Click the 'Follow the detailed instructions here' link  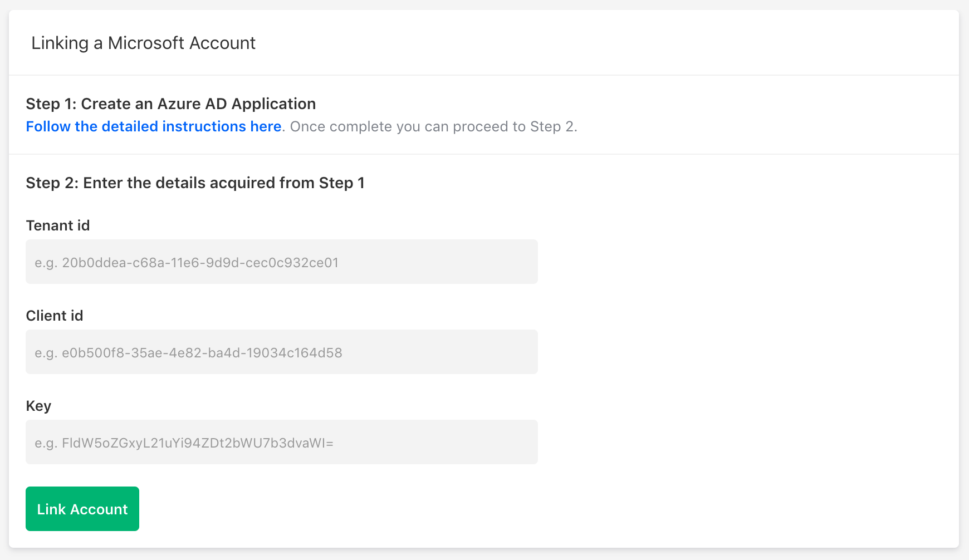153,126
